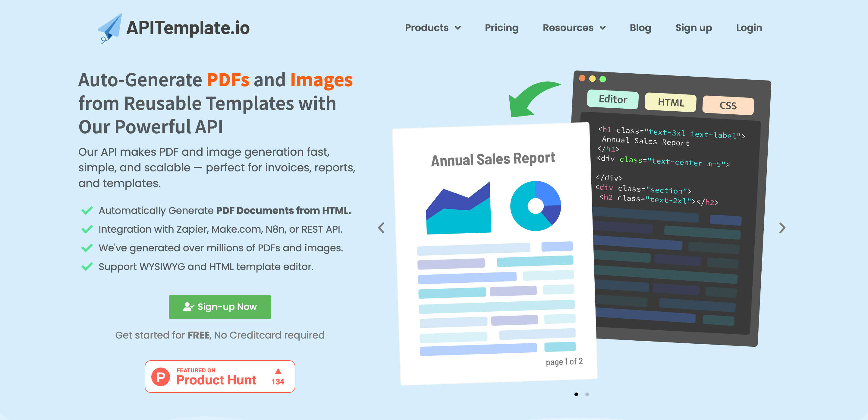Screen dimensions: 868x420
Task: Click the Annual Sales Report document illustration
Action: coord(495,254)
